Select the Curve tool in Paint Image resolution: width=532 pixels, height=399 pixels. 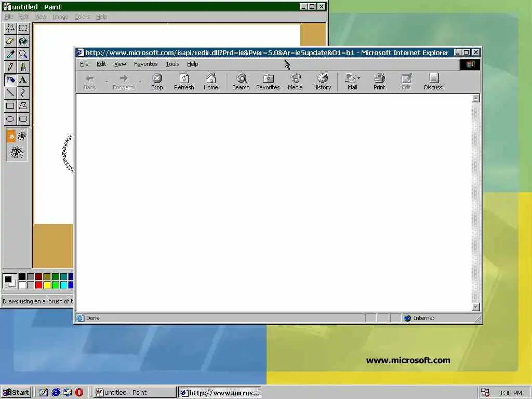[23, 93]
